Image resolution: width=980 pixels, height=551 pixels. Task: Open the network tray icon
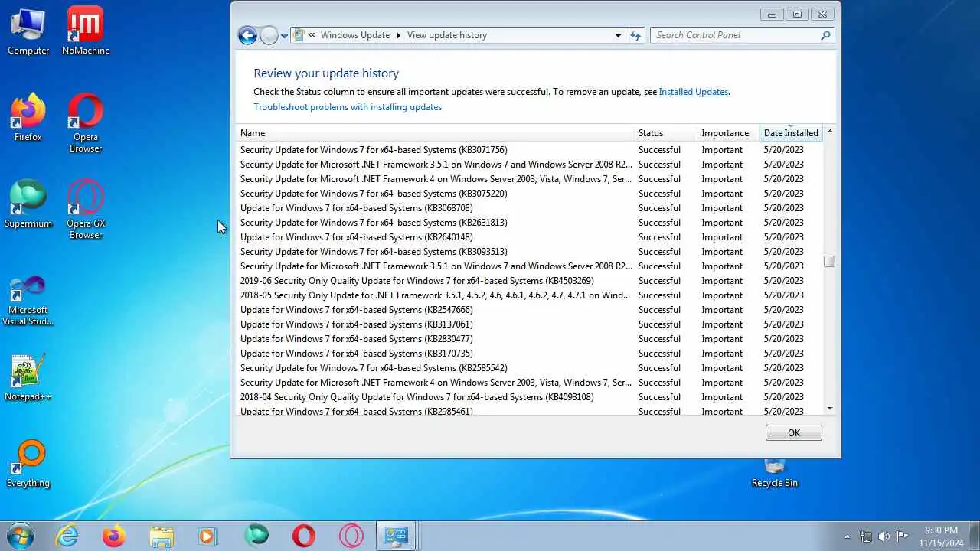click(866, 536)
